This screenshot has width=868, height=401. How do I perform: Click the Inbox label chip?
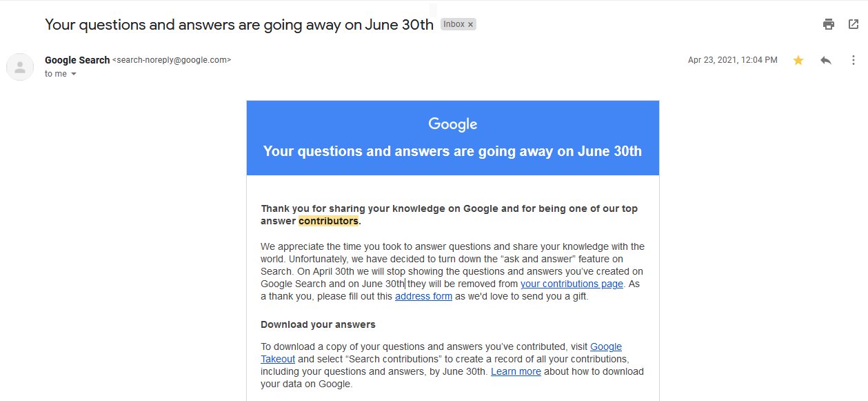coord(454,24)
